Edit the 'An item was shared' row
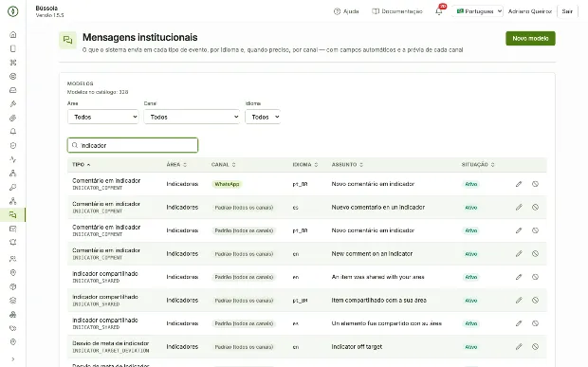588x367 pixels. point(519,277)
